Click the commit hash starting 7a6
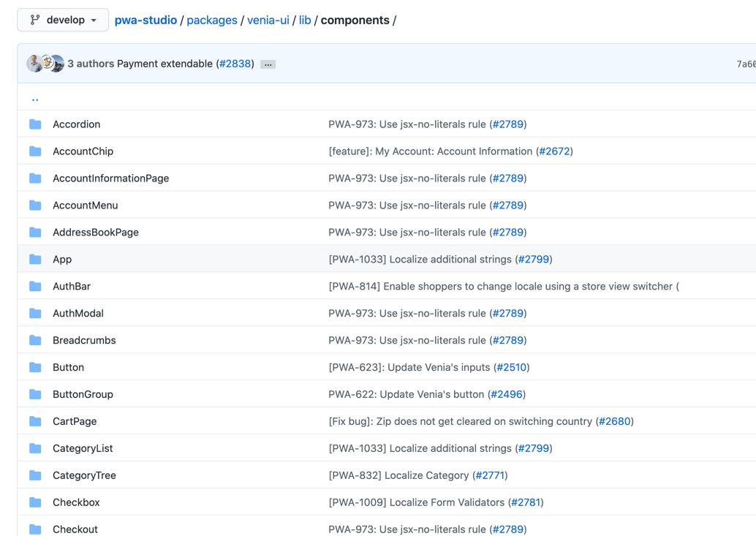Screen dimensions: 756x536 [x=746, y=64]
